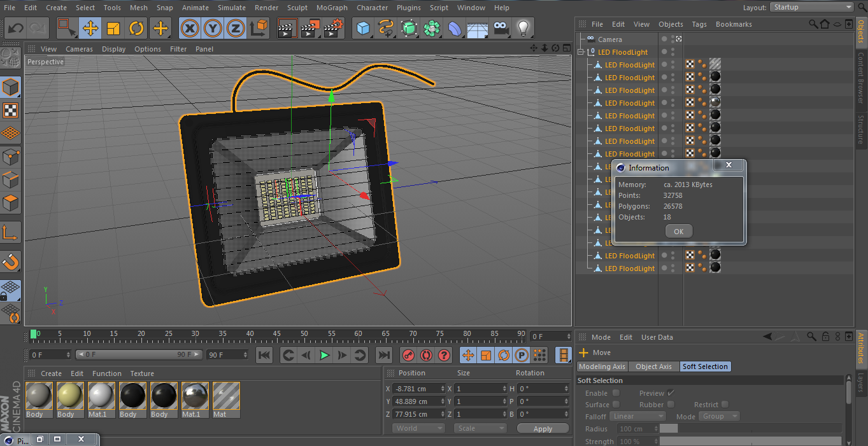This screenshot has height=446, width=868.
Task: Click the camera icon in toolbar
Action: (x=501, y=28)
